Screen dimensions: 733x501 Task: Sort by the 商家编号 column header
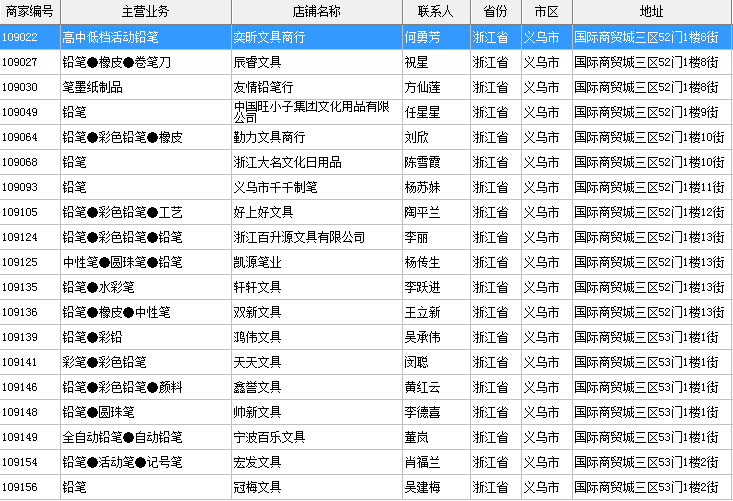point(29,11)
